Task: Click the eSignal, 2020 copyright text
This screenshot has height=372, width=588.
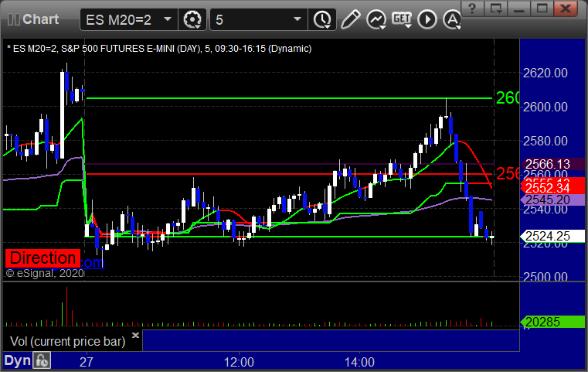Action: click(x=45, y=273)
